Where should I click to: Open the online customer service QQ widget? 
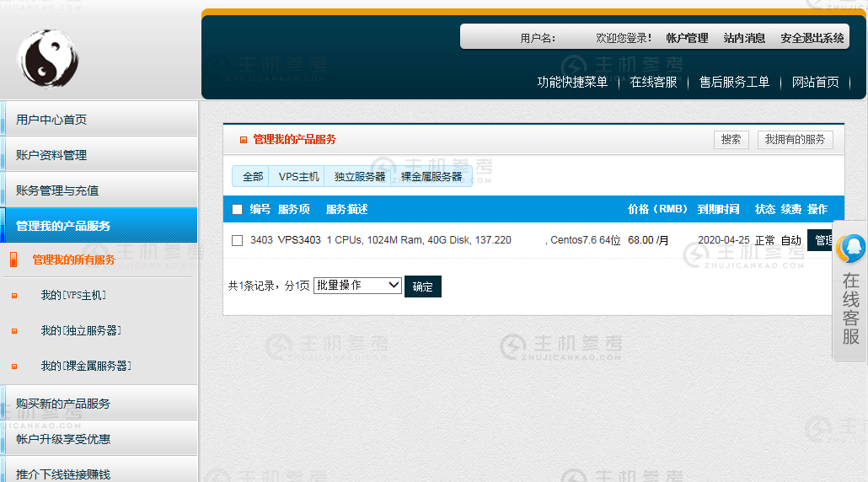[850, 291]
